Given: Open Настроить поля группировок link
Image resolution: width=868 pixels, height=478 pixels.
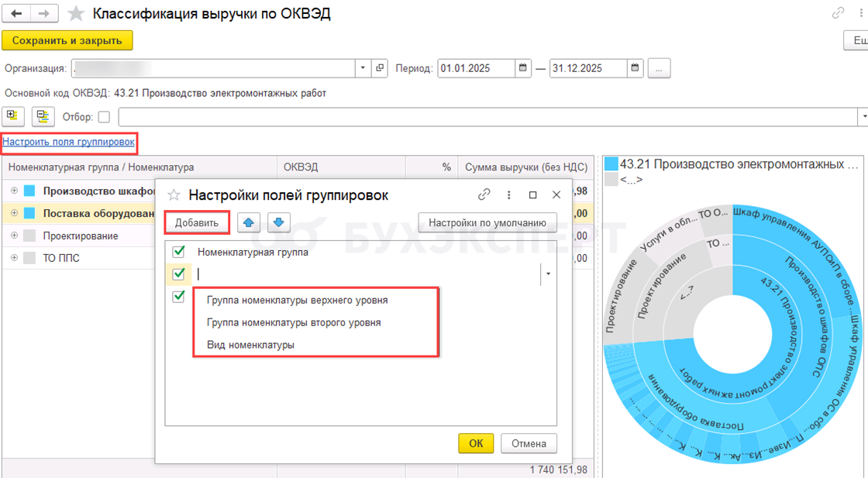Looking at the screenshot, I should [69, 142].
